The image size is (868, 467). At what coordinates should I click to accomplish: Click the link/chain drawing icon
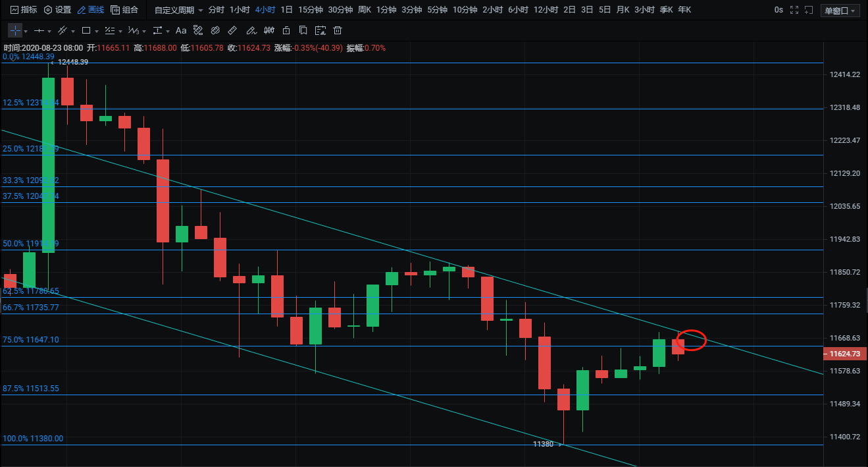215,30
